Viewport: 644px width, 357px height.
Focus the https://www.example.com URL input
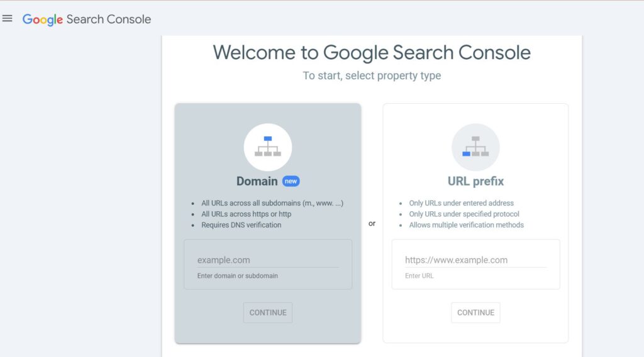pyautogui.click(x=475, y=260)
